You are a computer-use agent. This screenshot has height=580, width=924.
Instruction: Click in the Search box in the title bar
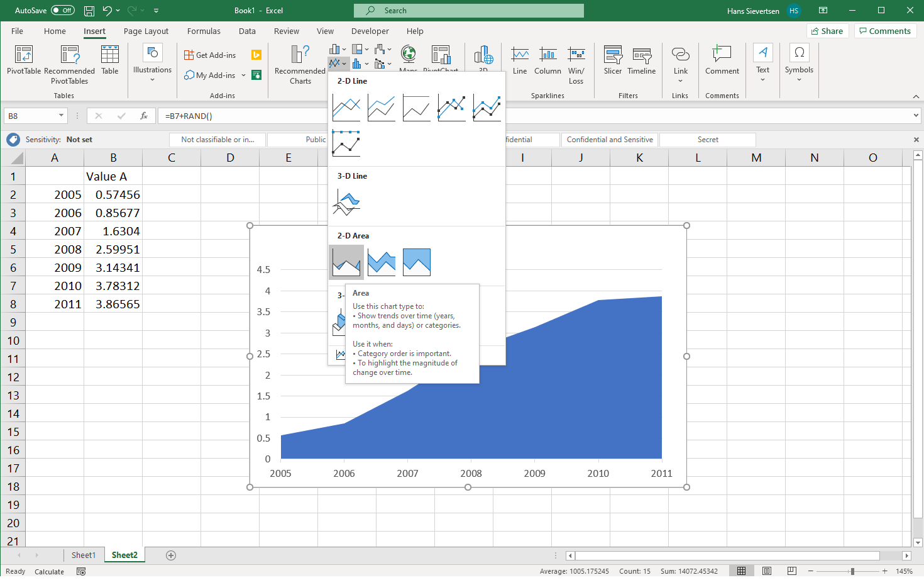pos(469,11)
